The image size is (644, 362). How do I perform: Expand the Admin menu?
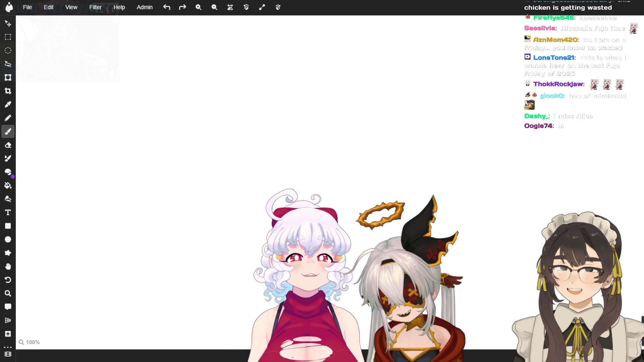click(145, 7)
